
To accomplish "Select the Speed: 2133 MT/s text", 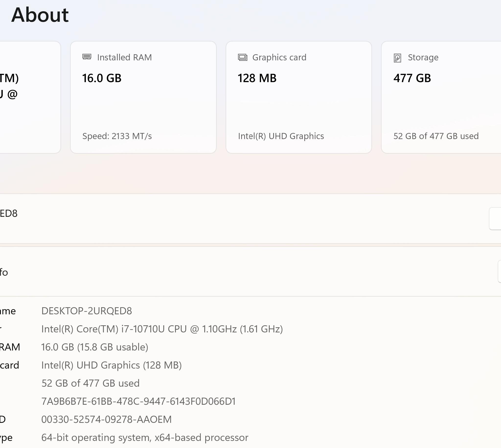I will (x=117, y=136).
